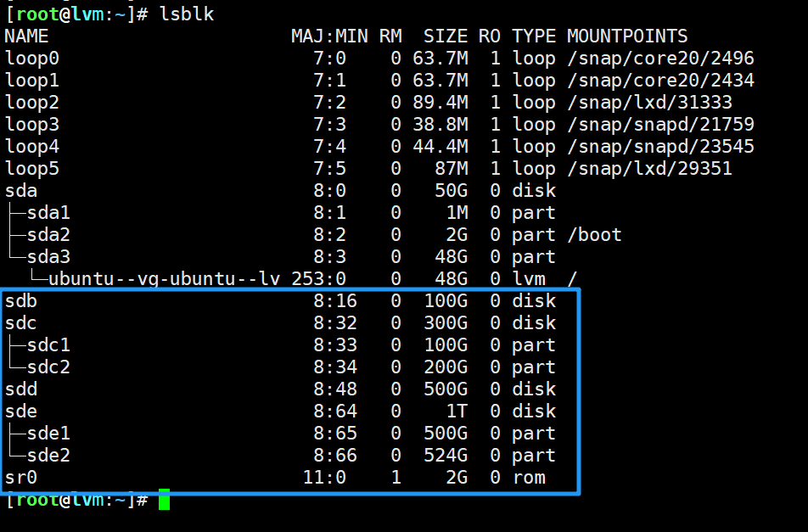Select the sdc2 partition entry
Viewport: 808px width, 532px height.
click(48, 367)
